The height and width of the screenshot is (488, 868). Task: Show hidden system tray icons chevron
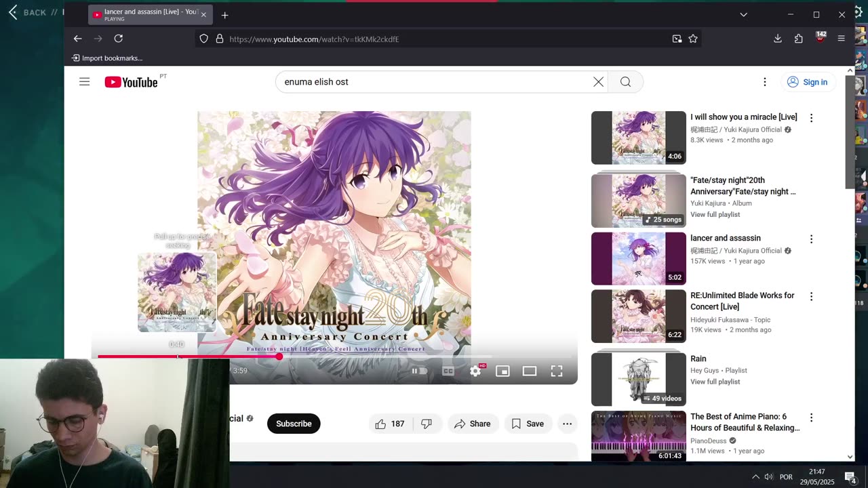[x=755, y=476]
